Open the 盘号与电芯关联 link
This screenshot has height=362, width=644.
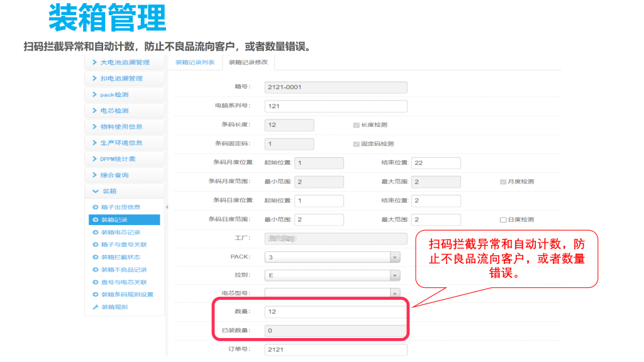pos(124,282)
